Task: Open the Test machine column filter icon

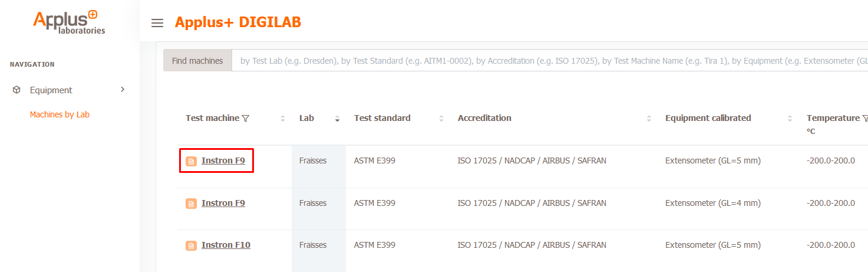Action: pyautogui.click(x=246, y=119)
